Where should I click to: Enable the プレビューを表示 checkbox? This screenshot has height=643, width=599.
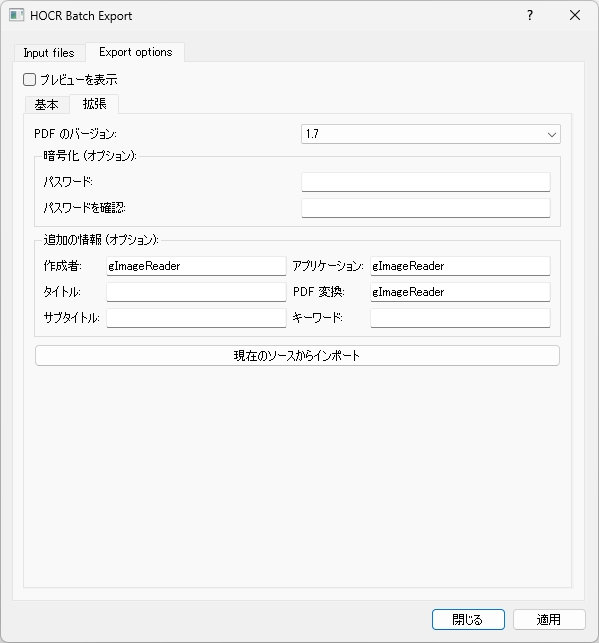tap(30, 80)
